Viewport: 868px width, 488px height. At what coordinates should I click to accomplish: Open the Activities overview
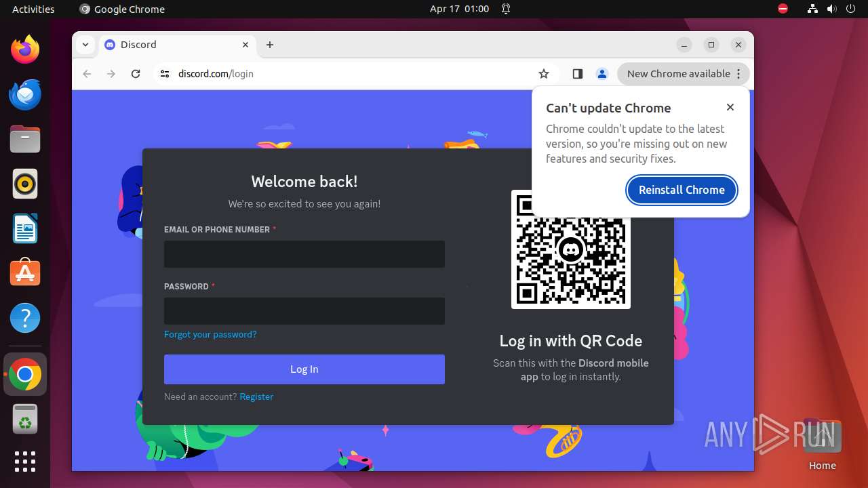[x=33, y=9]
